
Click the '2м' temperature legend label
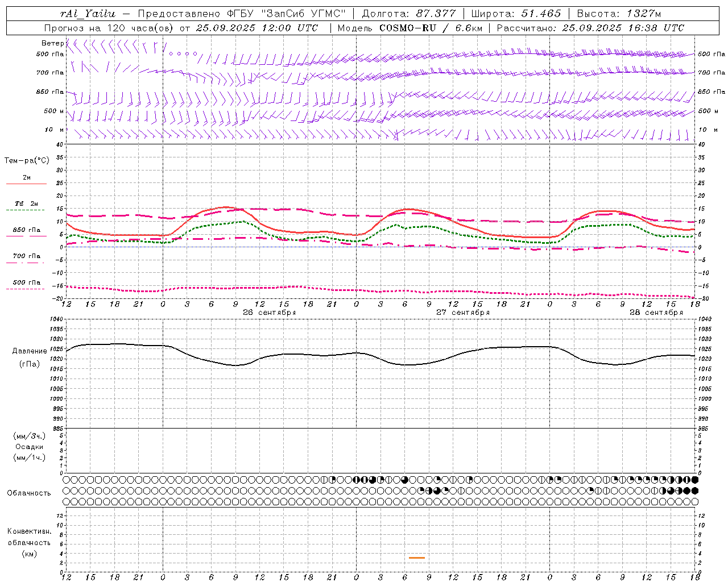pos(27,177)
